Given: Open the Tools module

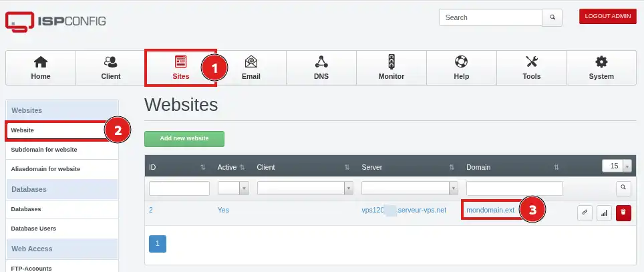Looking at the screenshot, I should point(532,67).
